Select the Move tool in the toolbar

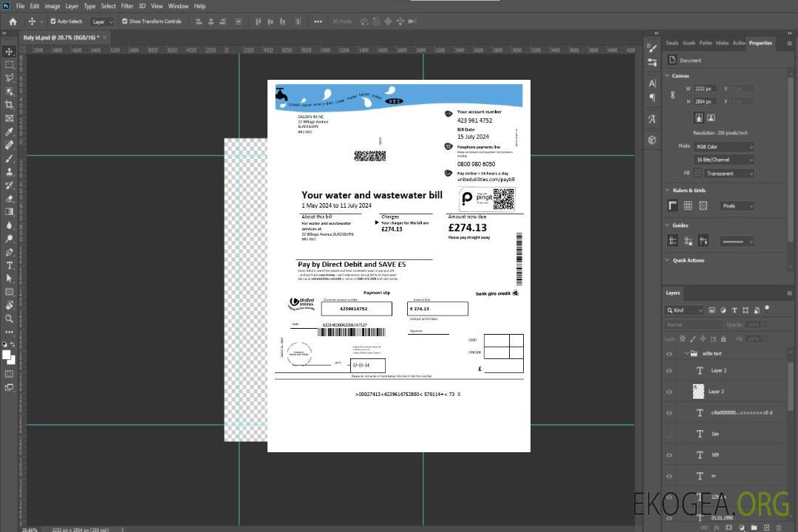tap(10, 51)
